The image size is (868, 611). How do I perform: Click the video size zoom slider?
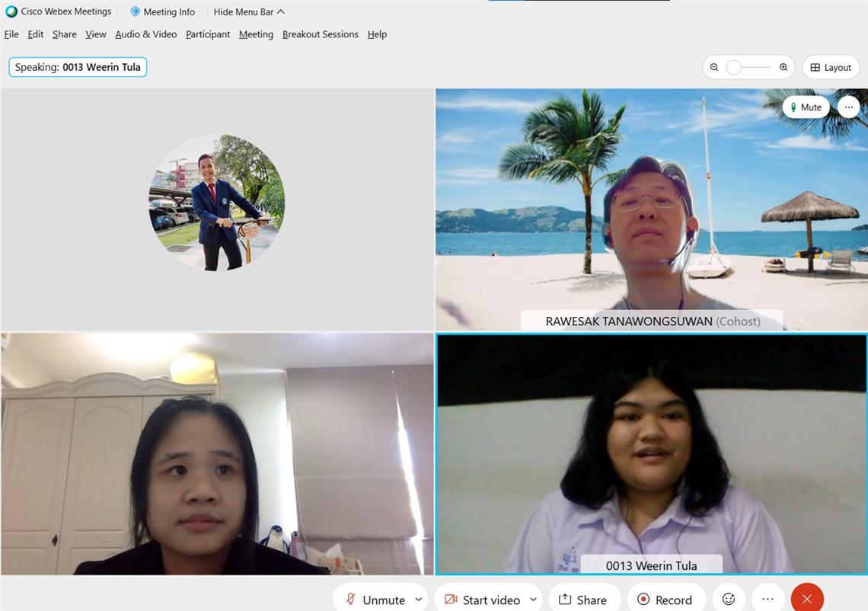[x=748, y=68]
